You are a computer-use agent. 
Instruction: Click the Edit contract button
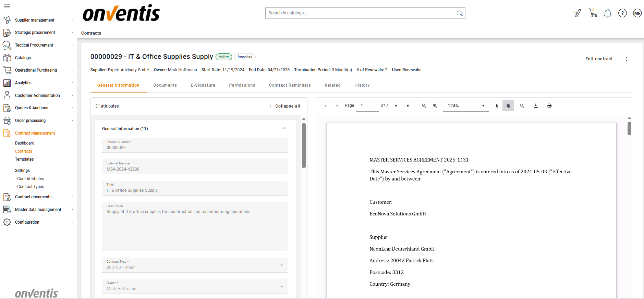click(x=599, y=59)
